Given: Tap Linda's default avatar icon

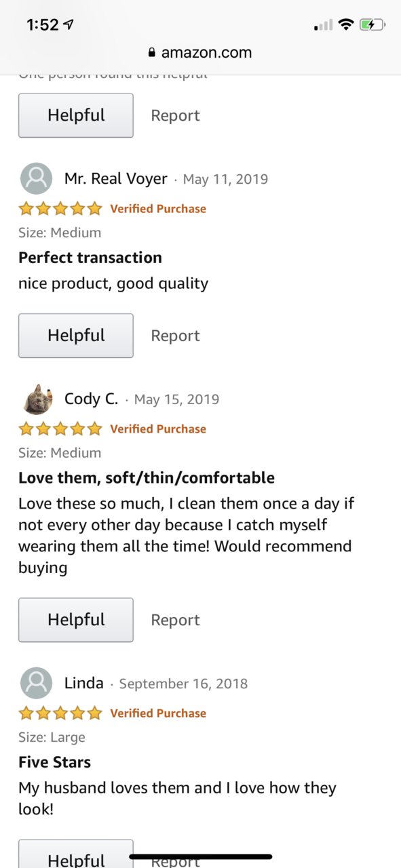Looking at the screenshot, I should (37, 684).
